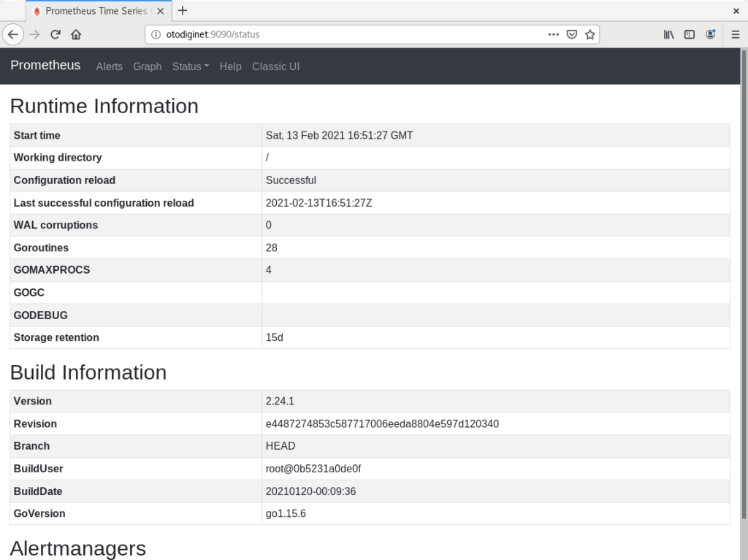Click Branch value HEAD
The width and height of the screenshot is (748, 560).
click(x=280, y=446)
